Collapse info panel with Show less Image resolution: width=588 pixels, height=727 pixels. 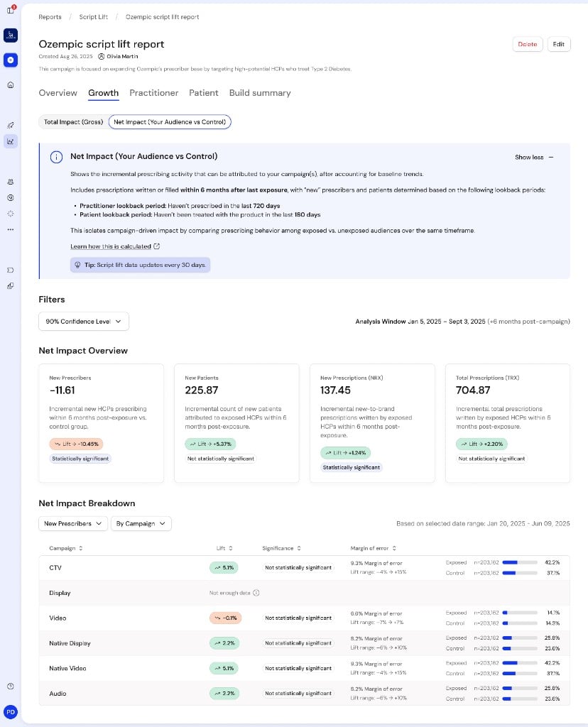[x=534, y=157]
